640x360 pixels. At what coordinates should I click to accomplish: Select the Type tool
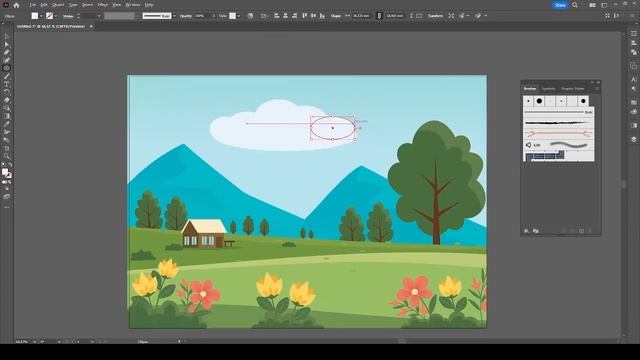[7, 84]
